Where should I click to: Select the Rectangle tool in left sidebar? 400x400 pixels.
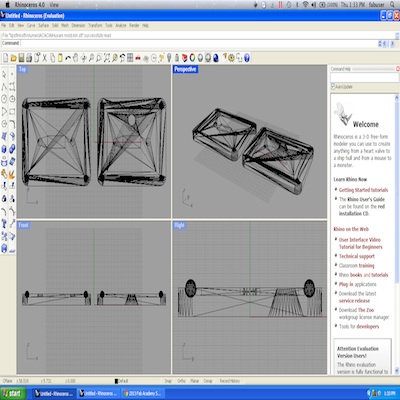click(x=12, y=111)
